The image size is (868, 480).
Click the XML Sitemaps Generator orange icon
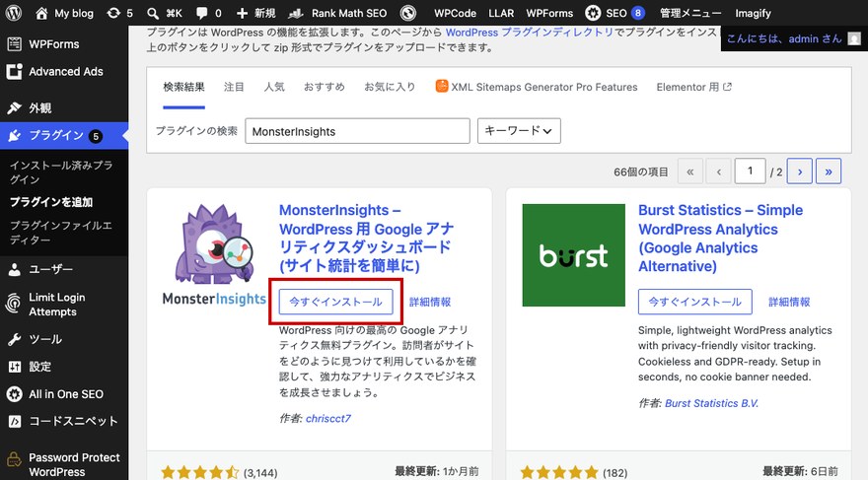[x=441, y=87]
